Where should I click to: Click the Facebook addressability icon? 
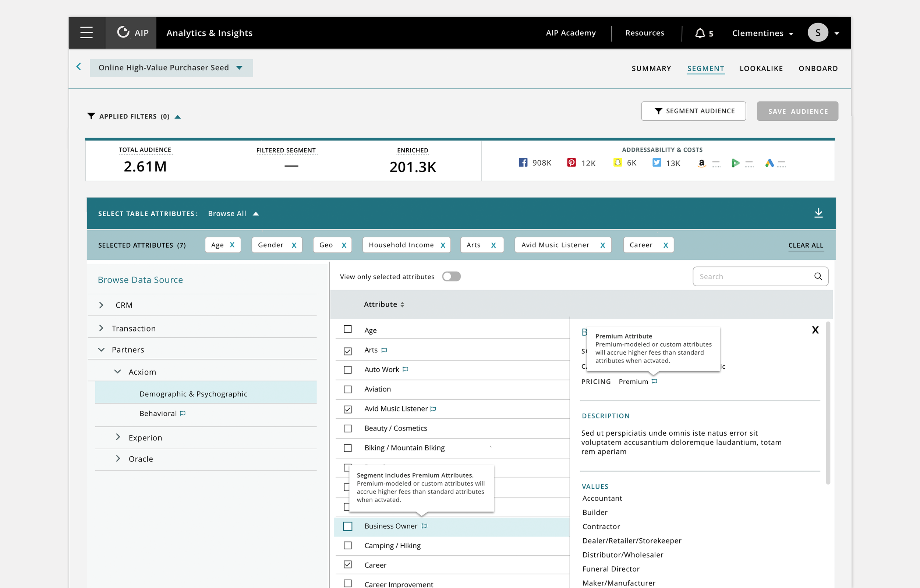523,163
